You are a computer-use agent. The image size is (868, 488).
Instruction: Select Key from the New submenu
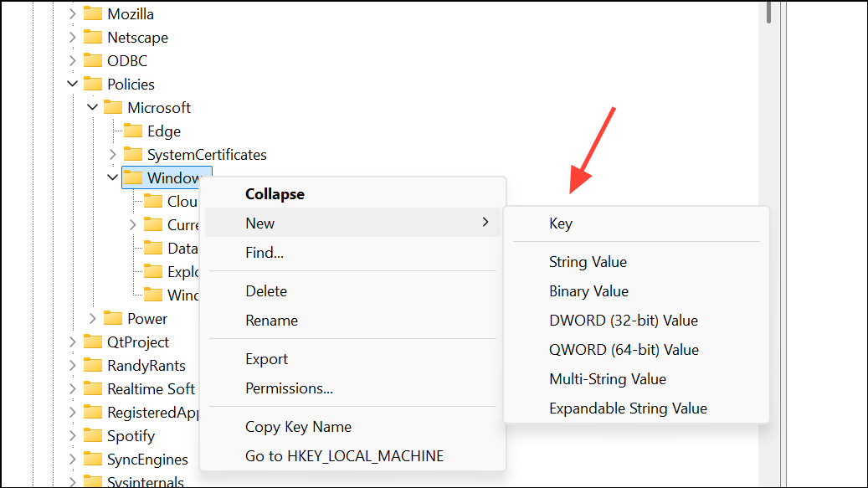(561, 223)
